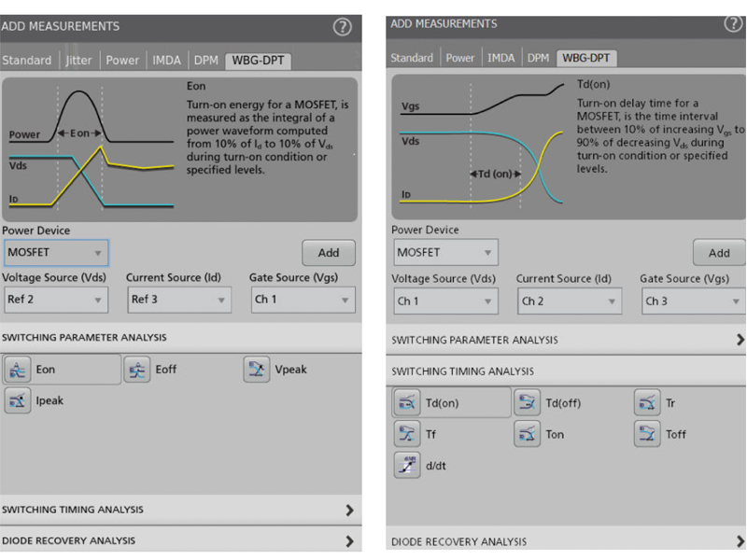Select the Ton measurement icon
Viewport: 747px width, 560px height.
pyautogui.click(x=527, y=434)
